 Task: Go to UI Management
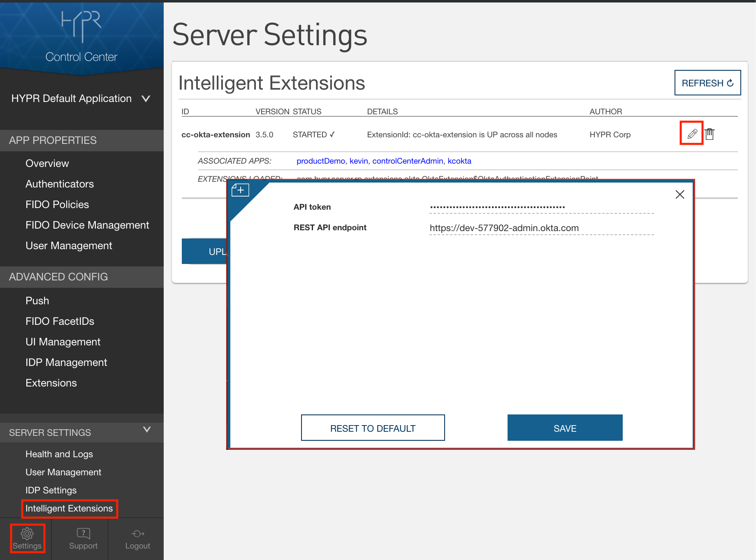pyautogui.click(x=63, y=342)
